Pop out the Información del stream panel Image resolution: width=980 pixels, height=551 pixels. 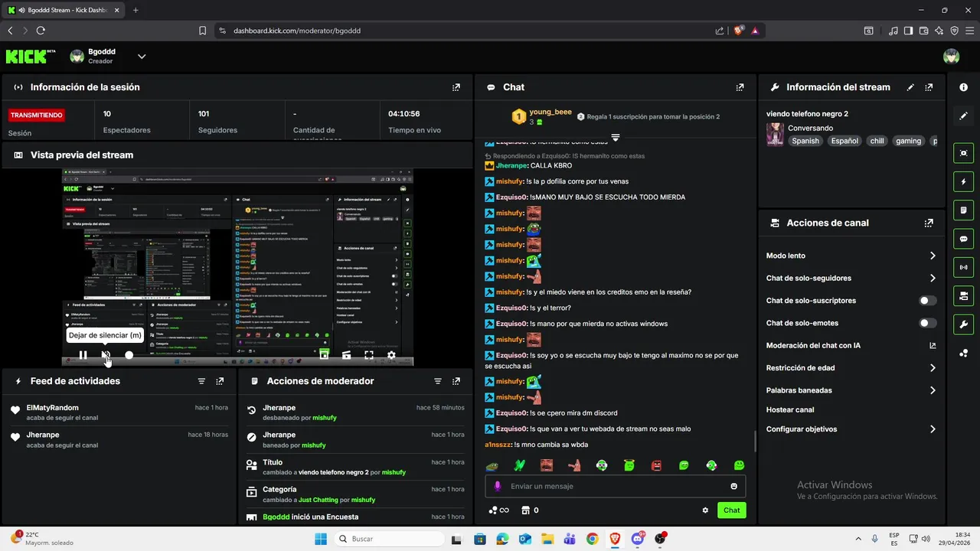click(x=929, y=87)
